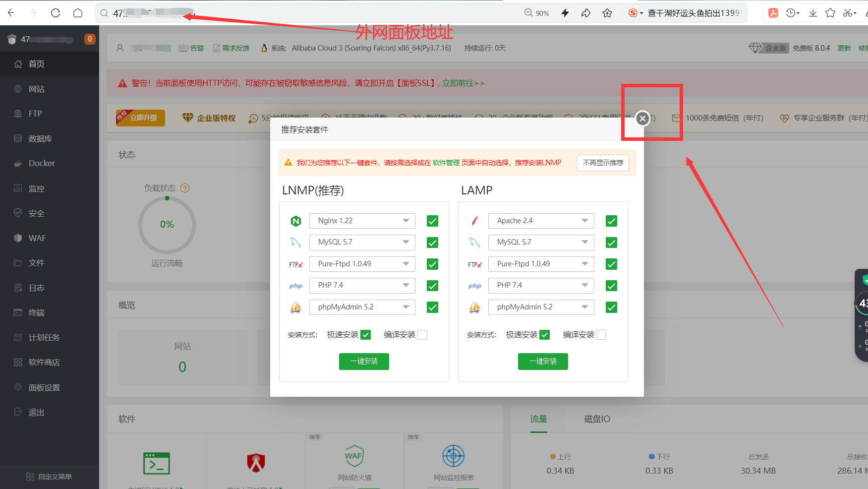The height and width of the screenshot is (489, 868).
Task: Open the browser downloads icon
Action: [x=813, y=13]
